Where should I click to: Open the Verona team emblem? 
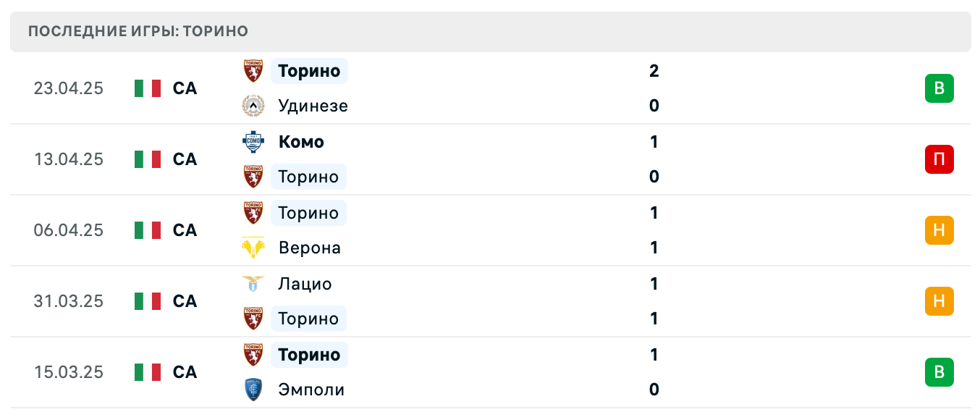tap(253, 247)
